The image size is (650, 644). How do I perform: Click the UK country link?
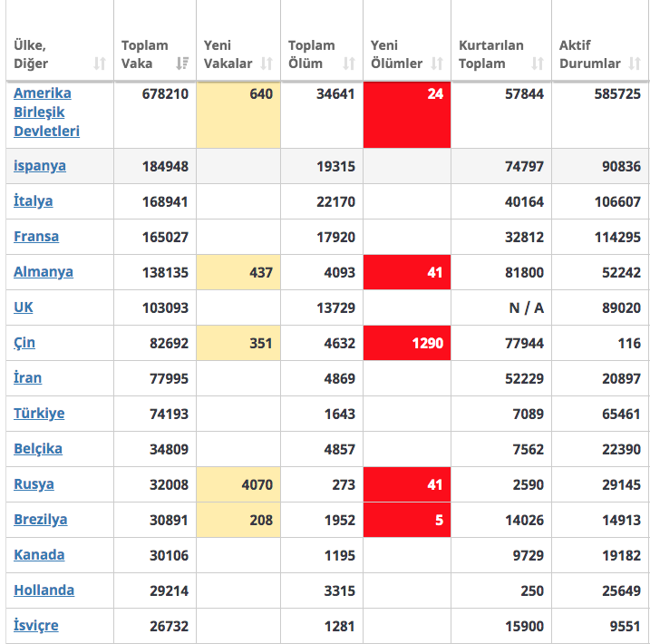[x=24, y=307]
